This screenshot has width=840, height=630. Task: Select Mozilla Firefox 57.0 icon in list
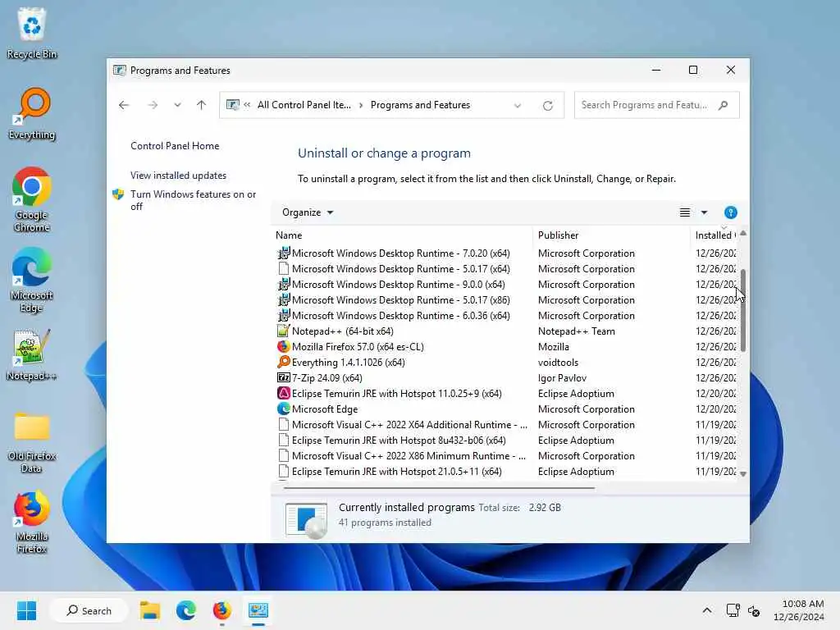(x=283, y=347)
